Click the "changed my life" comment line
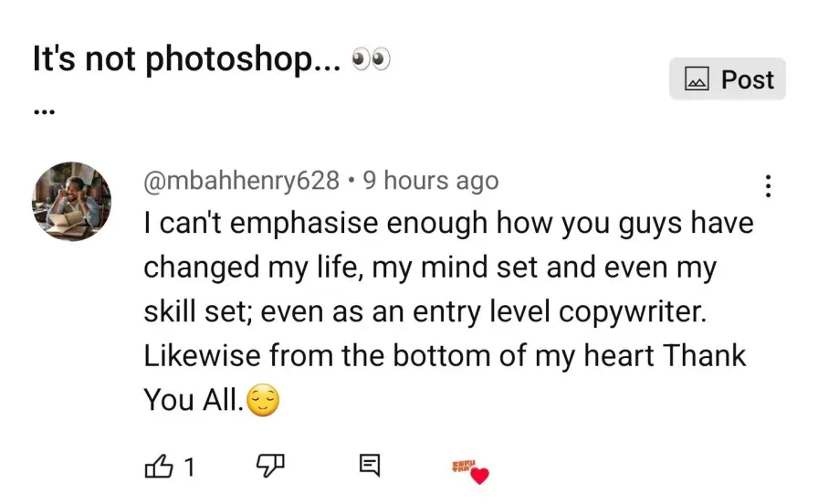This screenshot has height=504, width=818. tap(429, 268)
